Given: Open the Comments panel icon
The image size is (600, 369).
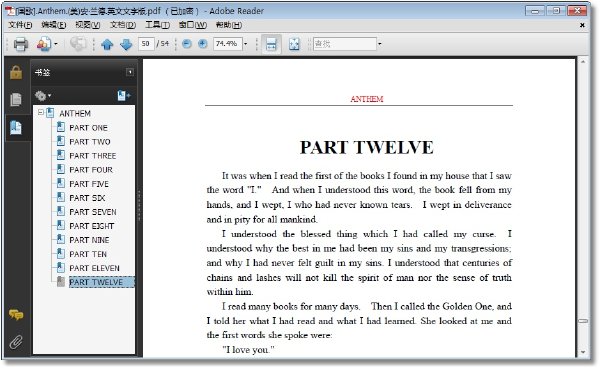Looking at the screenshot, I should [x=16, y=315].
